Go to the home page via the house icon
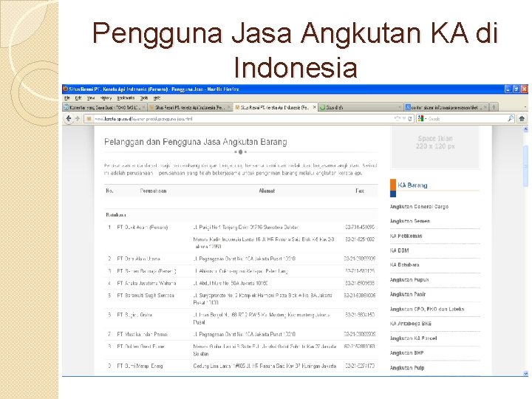The image size is (532, 399). click(x=522, y=118)
